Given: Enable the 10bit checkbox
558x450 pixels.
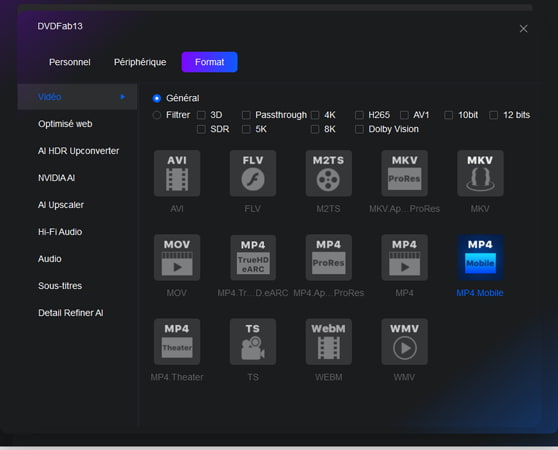Looking at the screenshot, I should coord(449,115).
